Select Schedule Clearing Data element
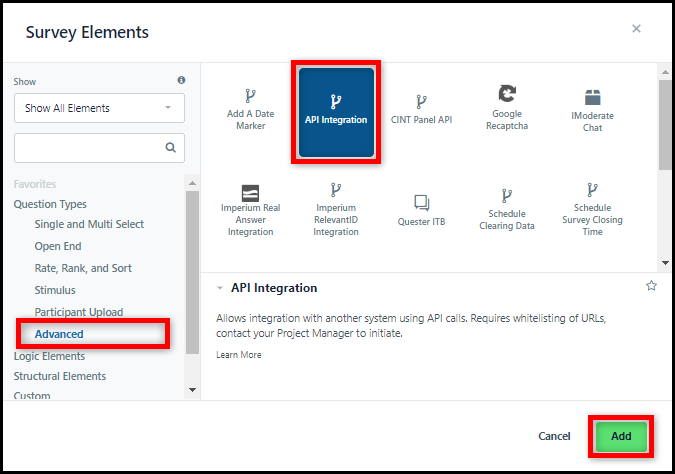This screenshot has width=675, height=474. point(507,210)
